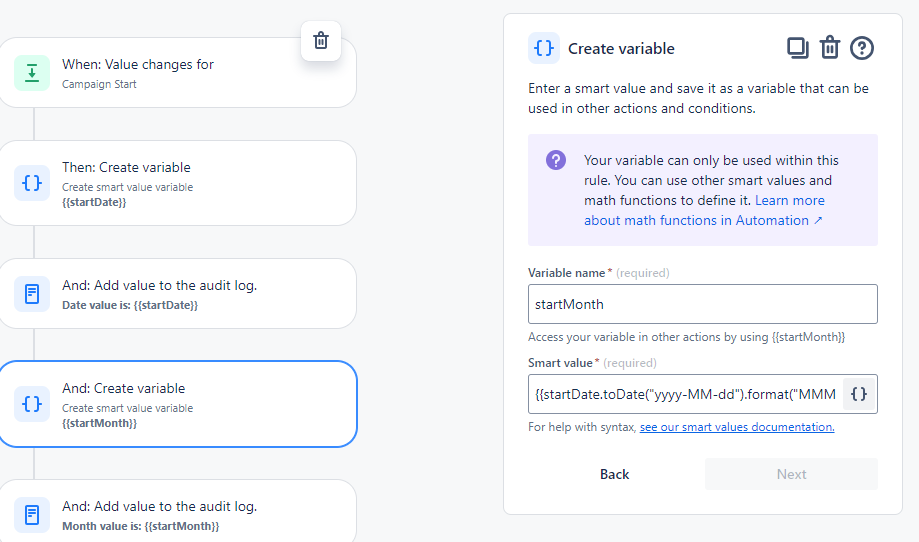Click the trash icon above the trigger card
The height and width of the screenshot is (542, 919).
click(321, 41)
